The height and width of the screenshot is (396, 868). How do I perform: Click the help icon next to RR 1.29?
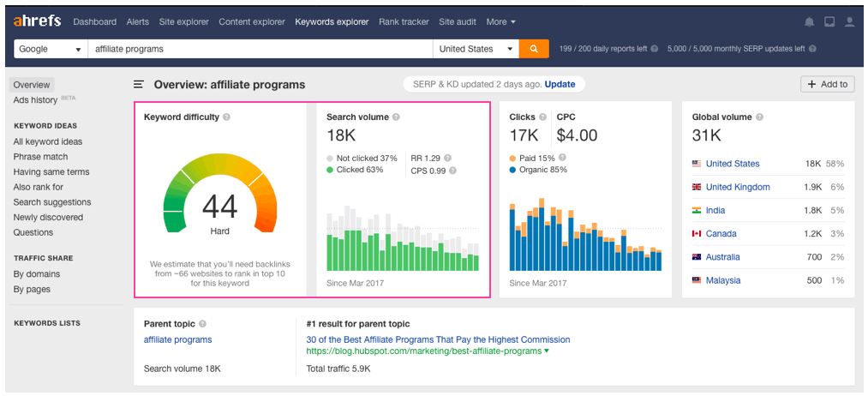click(x=448, y=158)
